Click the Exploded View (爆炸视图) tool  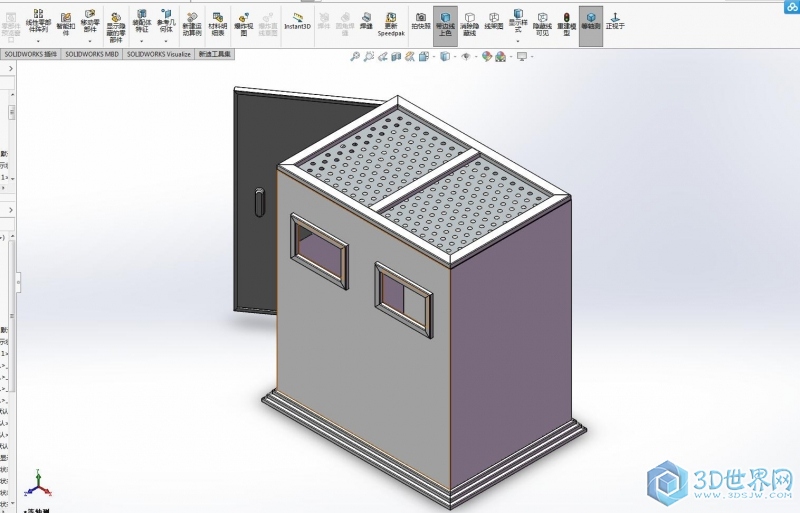[244, 25]
